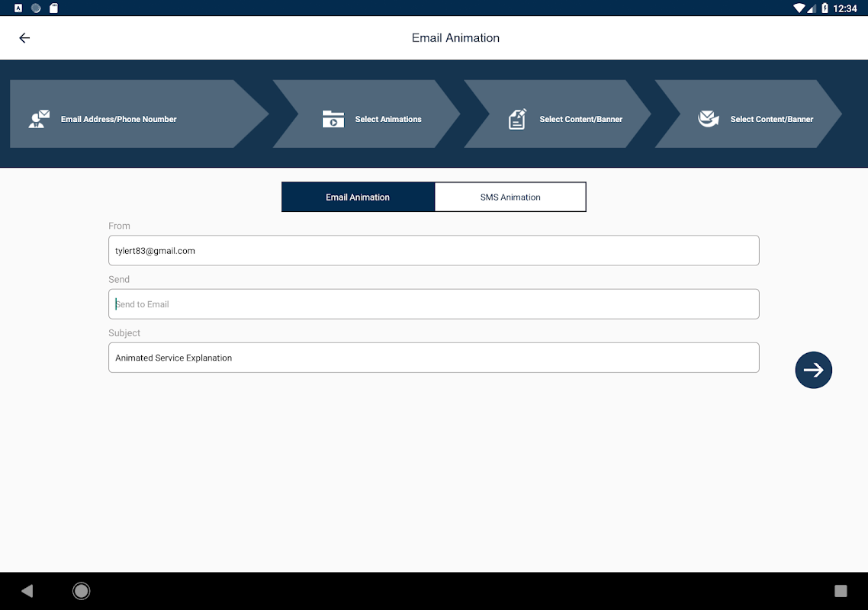Click the document pencil icon in step three

517,119
